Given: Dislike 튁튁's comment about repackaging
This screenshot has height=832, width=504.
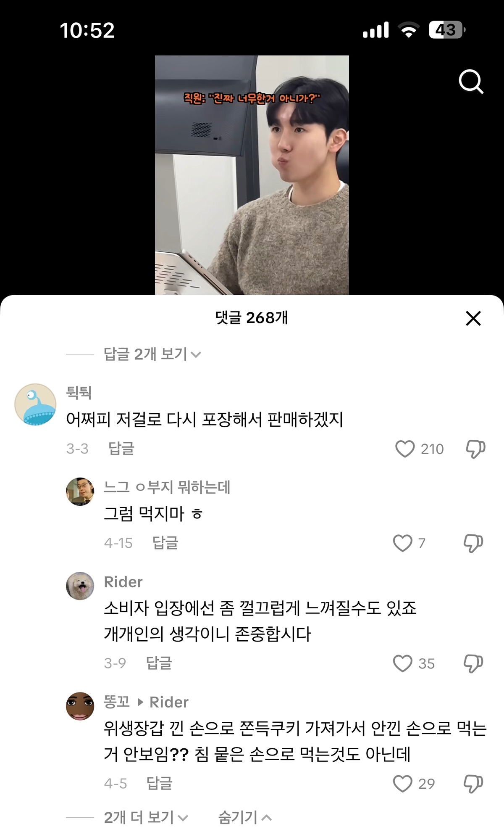Looking at the screenshot, I should (475, 449).
